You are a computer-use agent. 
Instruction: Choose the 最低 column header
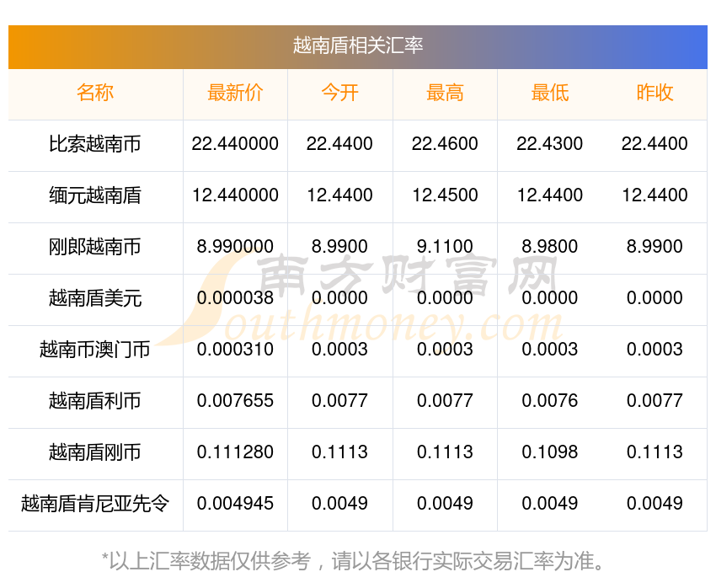pyautogui.click(x=550, y=93)
